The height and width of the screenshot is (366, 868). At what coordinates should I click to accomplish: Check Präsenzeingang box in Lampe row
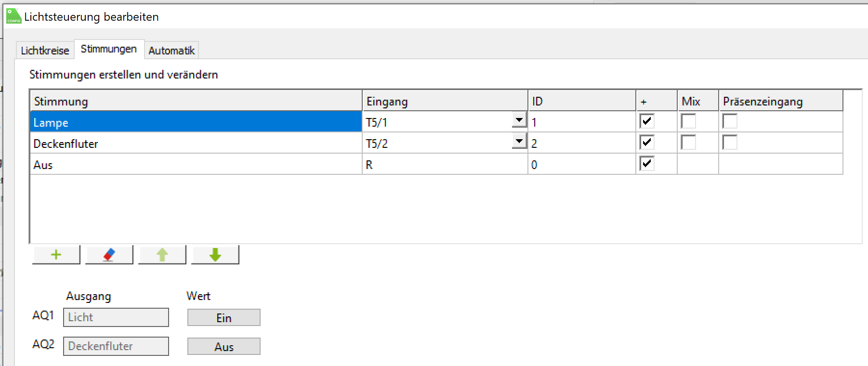[730, 121]
